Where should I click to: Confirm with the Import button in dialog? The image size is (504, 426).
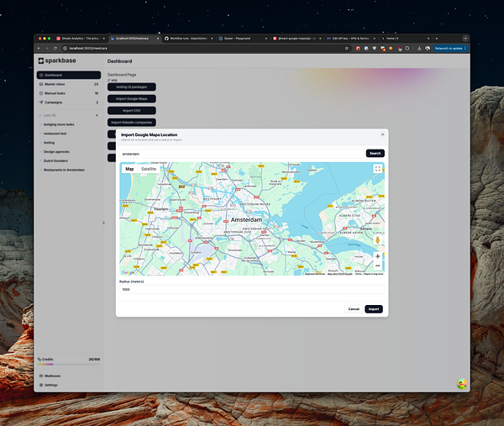(374, 309)
